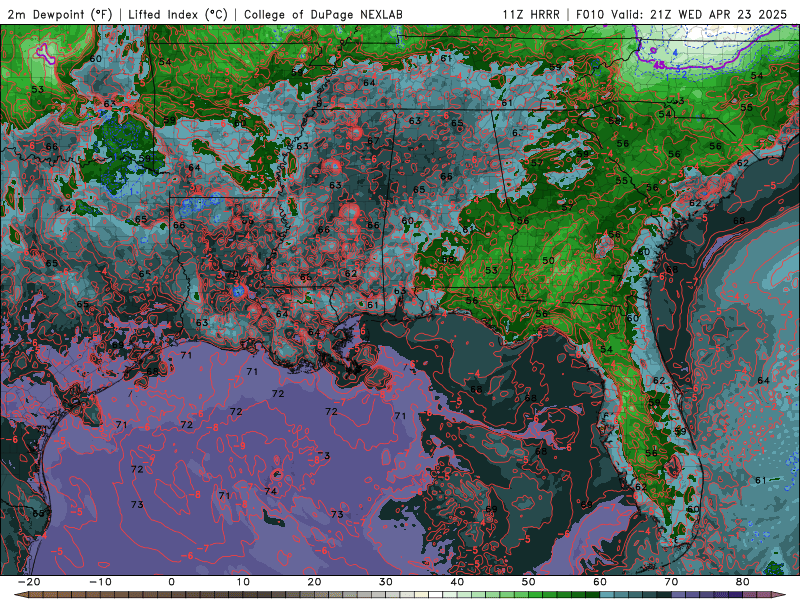Click the purple 45 contour label
This screenshot has height=600, width=800.
[659, 65]
